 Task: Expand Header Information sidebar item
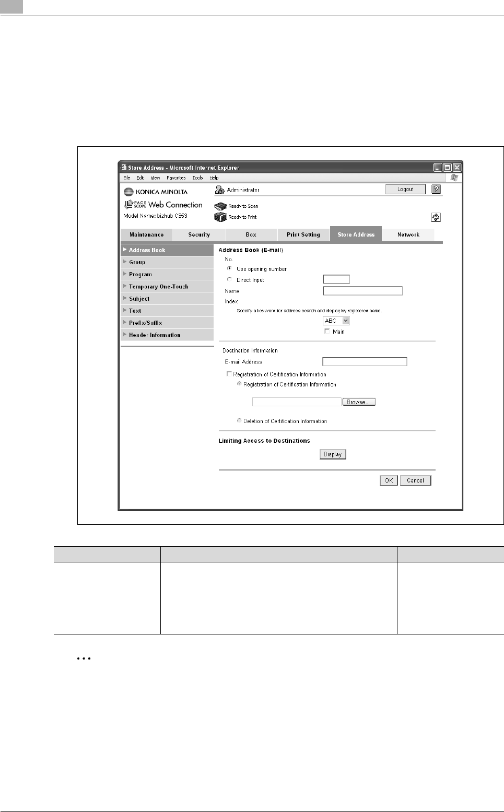click(167, 335)
